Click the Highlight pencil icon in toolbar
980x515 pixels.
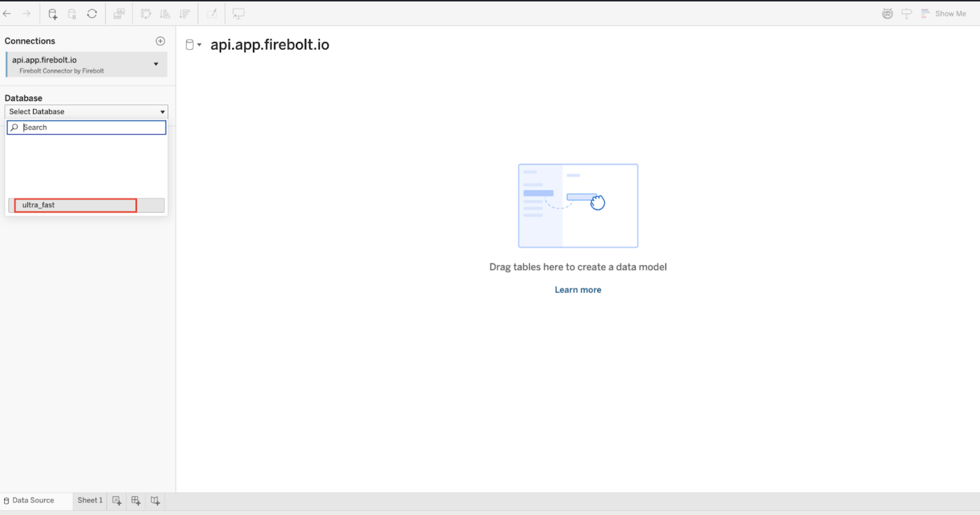212,14
